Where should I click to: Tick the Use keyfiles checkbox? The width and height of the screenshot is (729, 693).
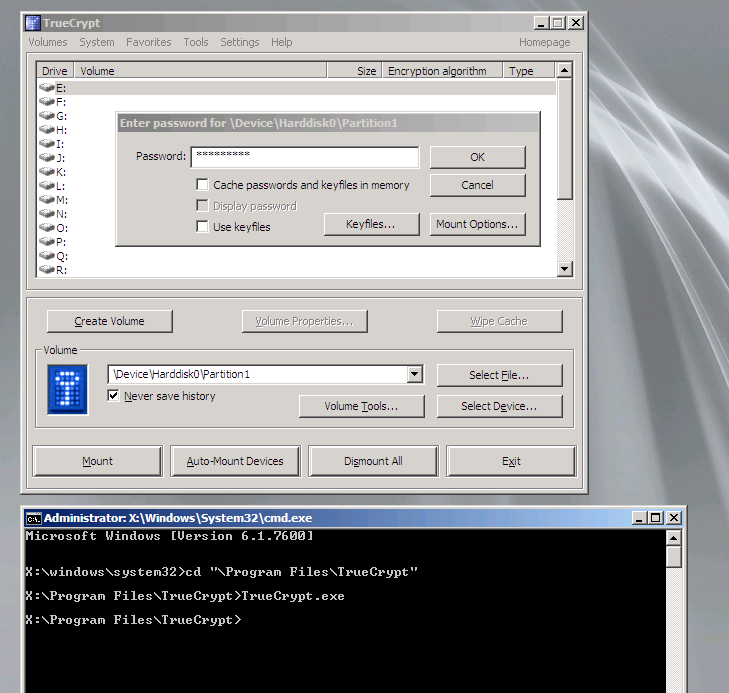pyautogui.click(x=203, y=227)
